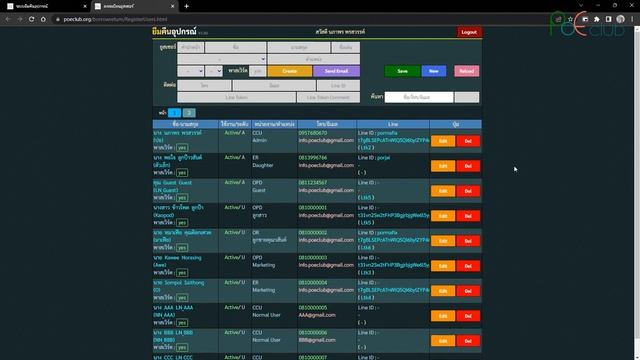Edit the Guest user with phone 0811234567
Viewport: 640px width, 360px height.
pyautogui.click(x=443, y=191)
